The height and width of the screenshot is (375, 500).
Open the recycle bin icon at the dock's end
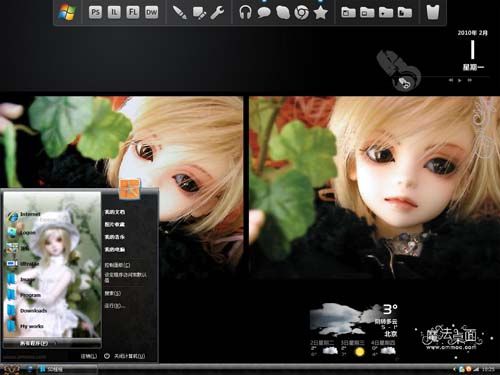[x=433, y=12]
